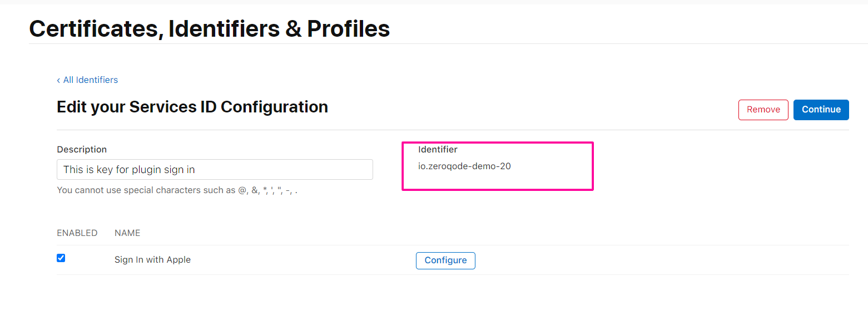Click the red Remove button
The image size is (868, 315).
click(763, 110)
